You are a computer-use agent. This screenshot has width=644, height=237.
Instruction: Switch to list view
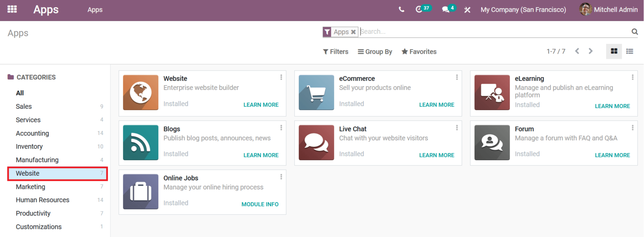tap(630, 51)
